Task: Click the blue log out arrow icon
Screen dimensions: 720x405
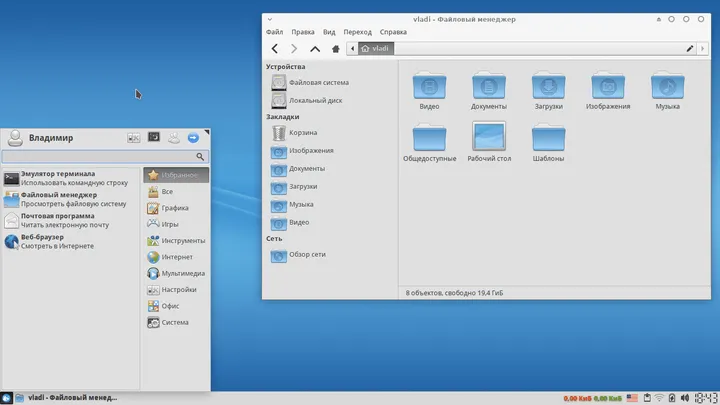Action: [x=193, y=137]
